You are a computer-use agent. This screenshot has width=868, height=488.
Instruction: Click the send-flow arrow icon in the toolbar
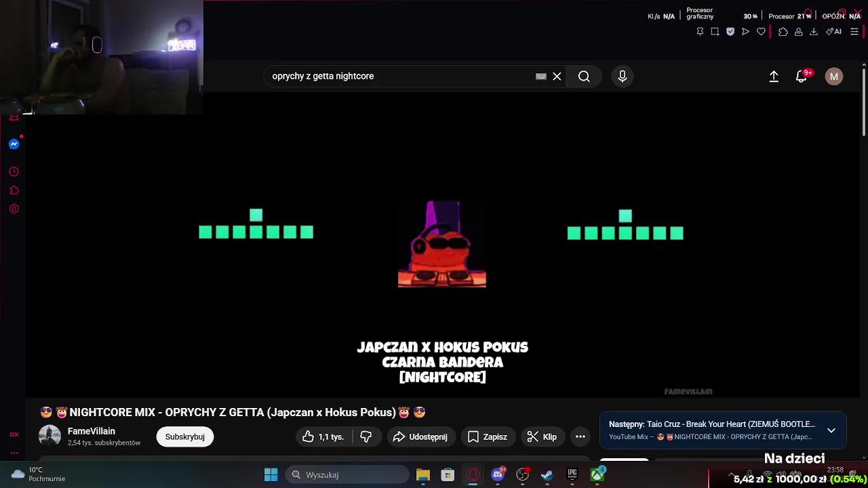click(x=745, y=32)
